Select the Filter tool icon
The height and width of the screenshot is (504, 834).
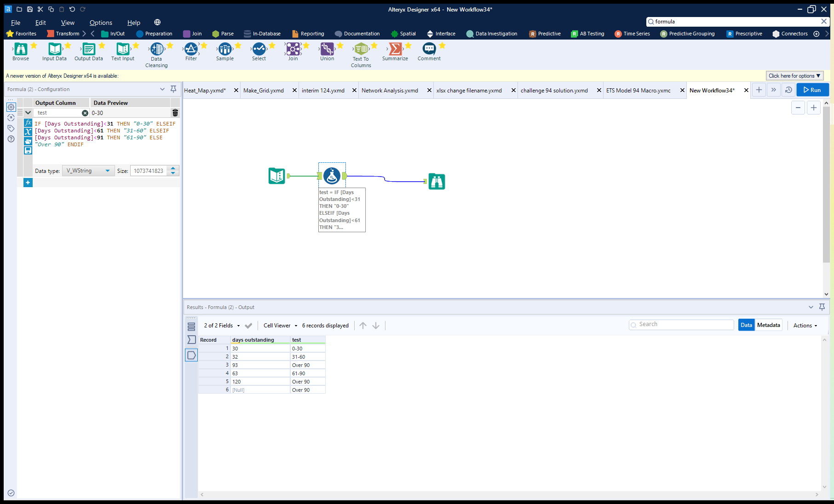[x=191, y=49]
